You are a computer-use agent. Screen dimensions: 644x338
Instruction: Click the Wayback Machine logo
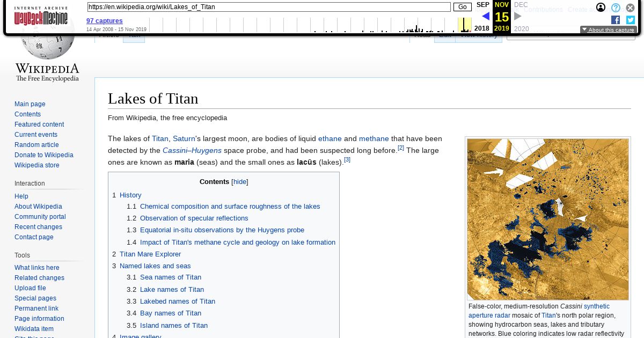(x=41, y=16)
